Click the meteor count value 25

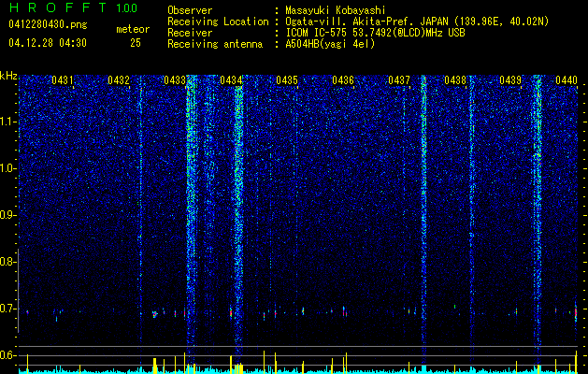tap(136, 43)
